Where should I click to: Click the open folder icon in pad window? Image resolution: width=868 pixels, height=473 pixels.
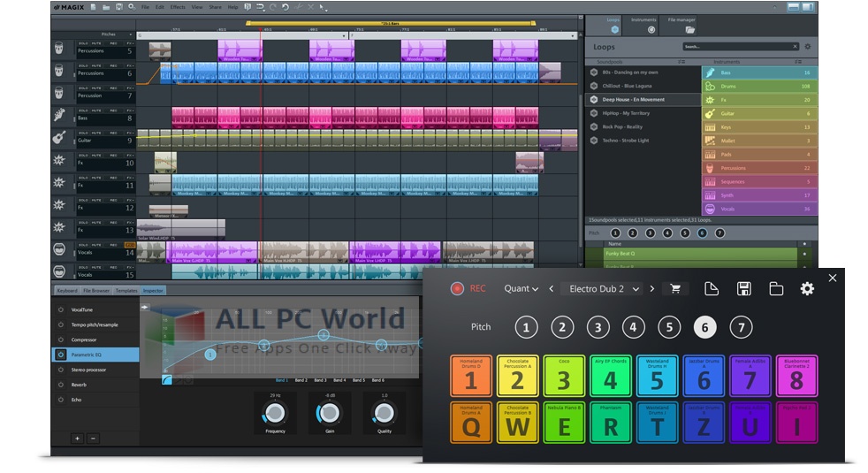point(776,288)
